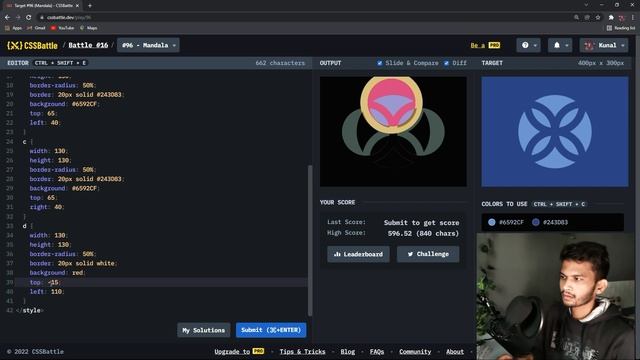640x360 pixels.
Task: Click the editor vertical scrollbar
Action: (x=310, y=240)
